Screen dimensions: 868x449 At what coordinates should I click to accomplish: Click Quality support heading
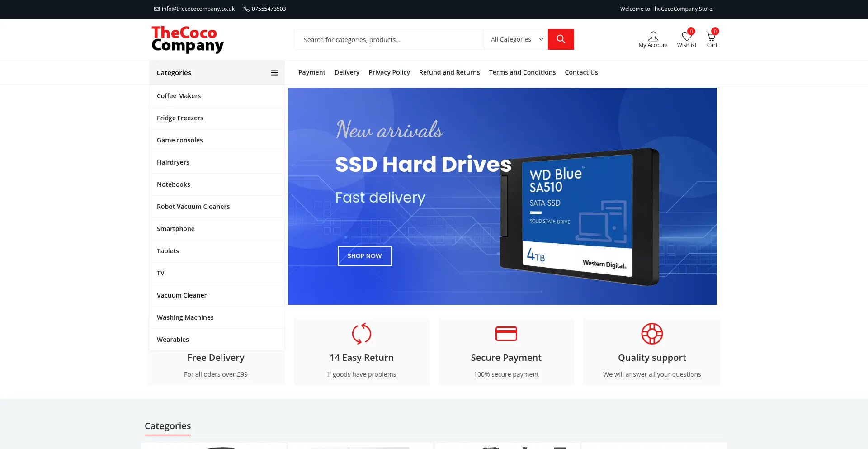[x=652, y=358]
